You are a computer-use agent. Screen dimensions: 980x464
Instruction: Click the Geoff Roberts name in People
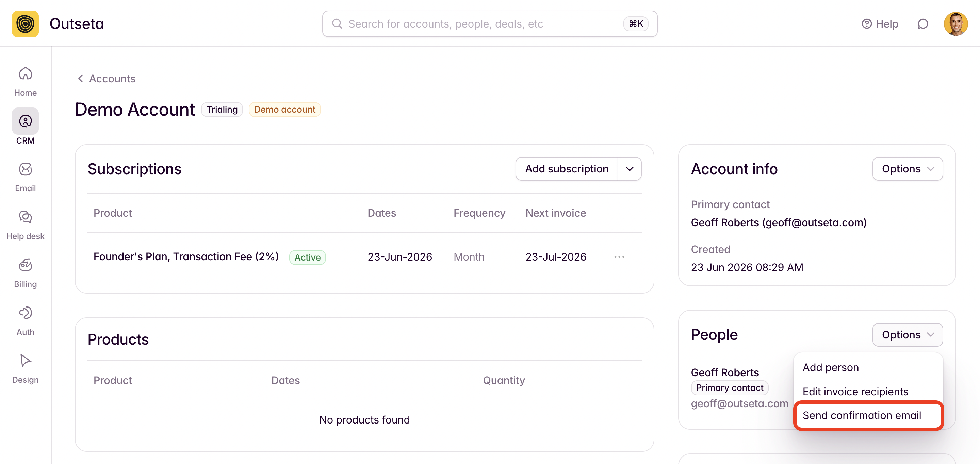(x=725, y=372)
